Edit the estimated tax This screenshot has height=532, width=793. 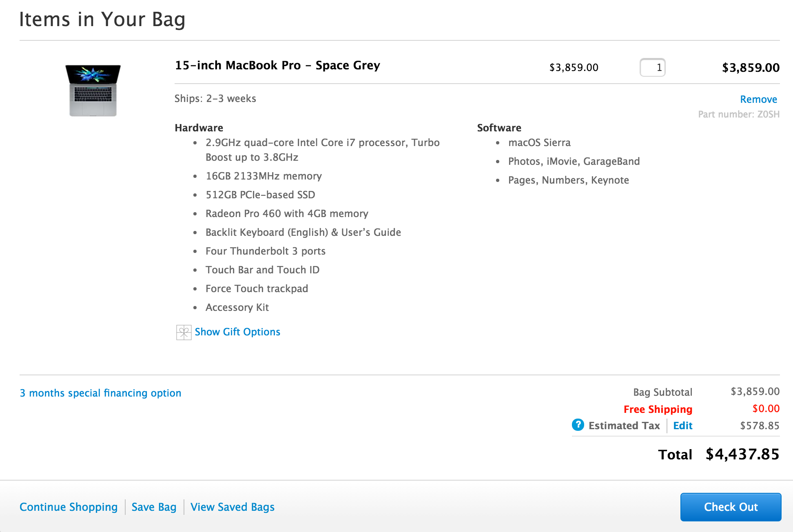point(682,426)
